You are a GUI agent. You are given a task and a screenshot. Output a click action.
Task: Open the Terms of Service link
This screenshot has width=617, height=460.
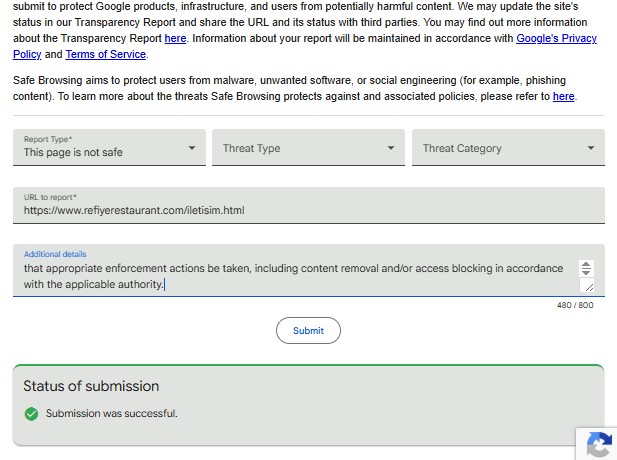click(x=105, y=54)
